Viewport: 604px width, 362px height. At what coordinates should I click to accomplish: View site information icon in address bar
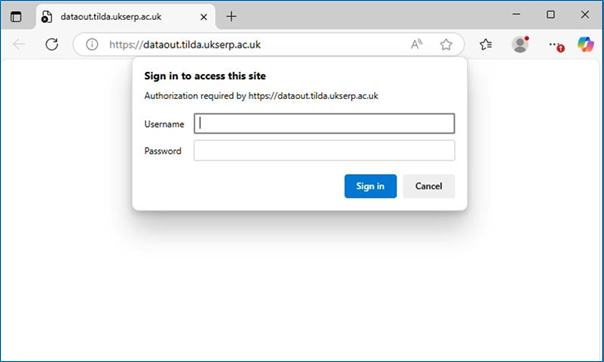click(92, 44)
